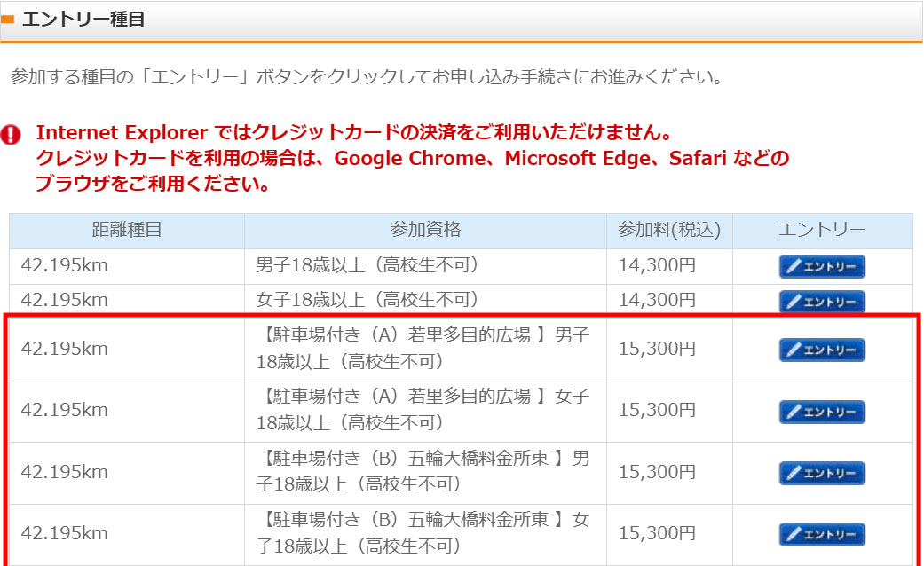Click the red exclamation warning icon

[x=11, y=135]
